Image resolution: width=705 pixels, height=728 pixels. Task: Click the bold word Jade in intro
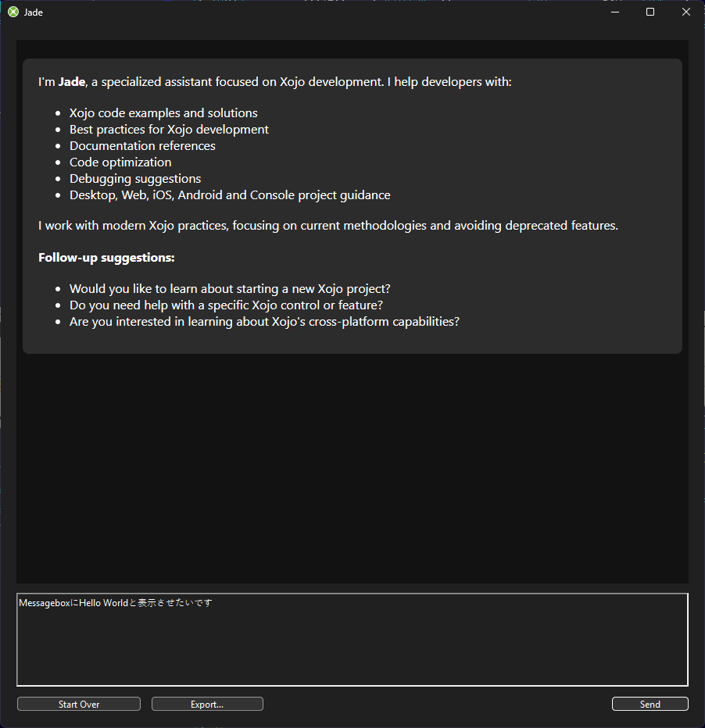coord(71,82)
